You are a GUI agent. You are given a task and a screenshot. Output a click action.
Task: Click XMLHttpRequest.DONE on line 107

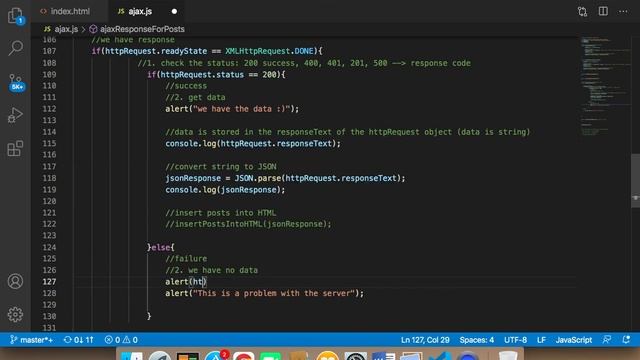click(x=269, y=51)
